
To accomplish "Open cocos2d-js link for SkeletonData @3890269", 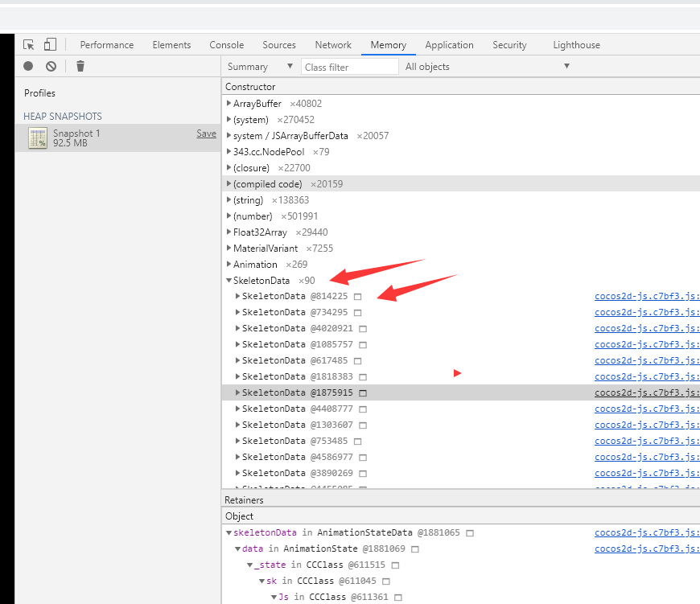I will coord(647,473).
